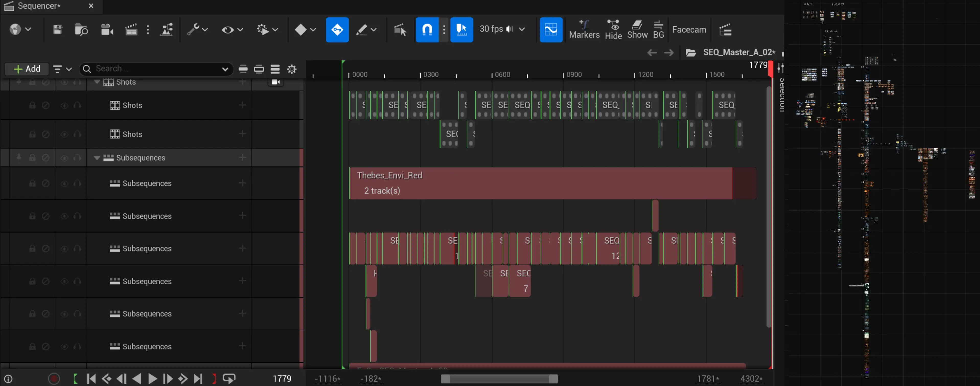Add section to Subsequences group track
The height and width of the screenshot is (386, 980).
click(x=242, y=157)
